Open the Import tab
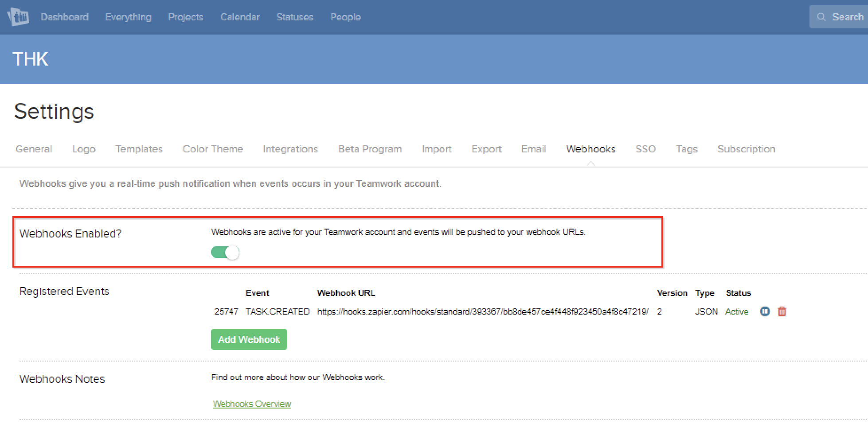868x428 pixels. tap(437, 149)
